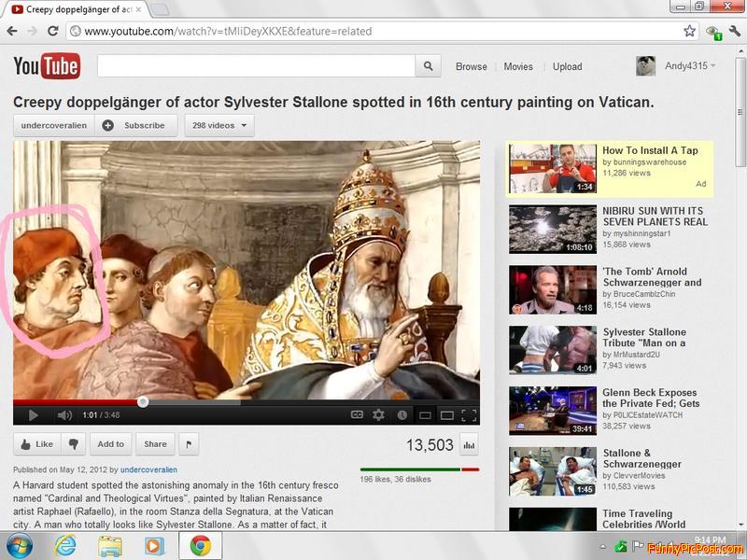The image size is (747, 560).
Task: Reload the page with the refresh icon
Action: coord(53,32)
